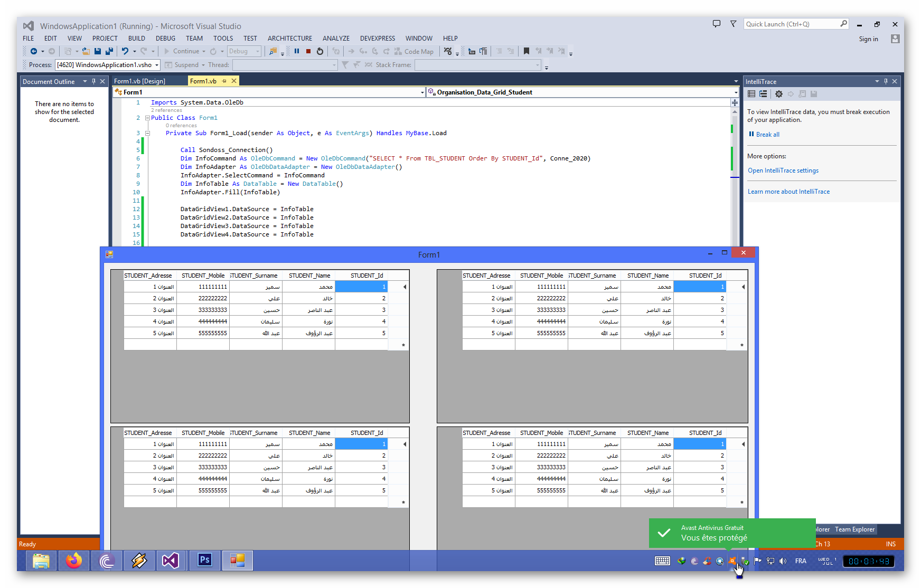Open IntelliTrace settings gear icon
This screenshot has height=588, width=921.
pos(778,94)
